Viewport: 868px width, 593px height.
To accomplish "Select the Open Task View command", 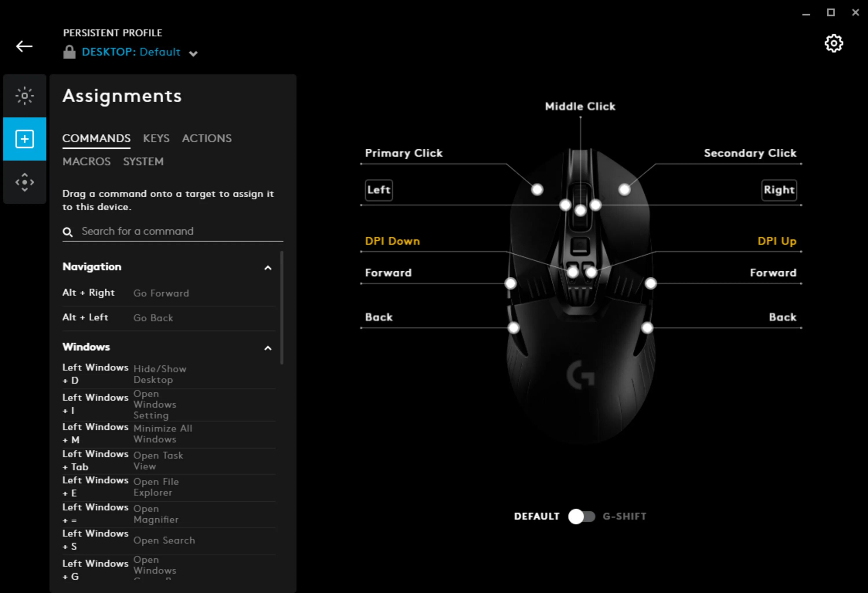I will 169,461.
